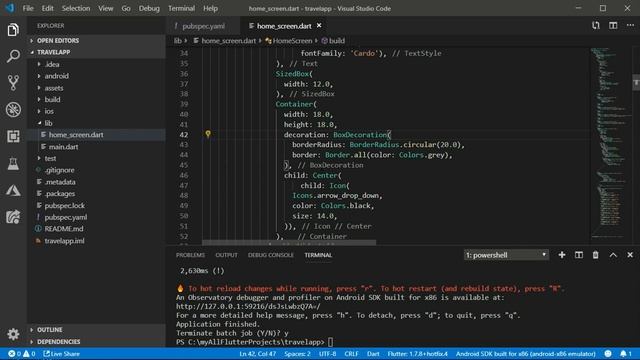Change language mode Dart in status bar

pyautogui.click(x=373, y=353)
